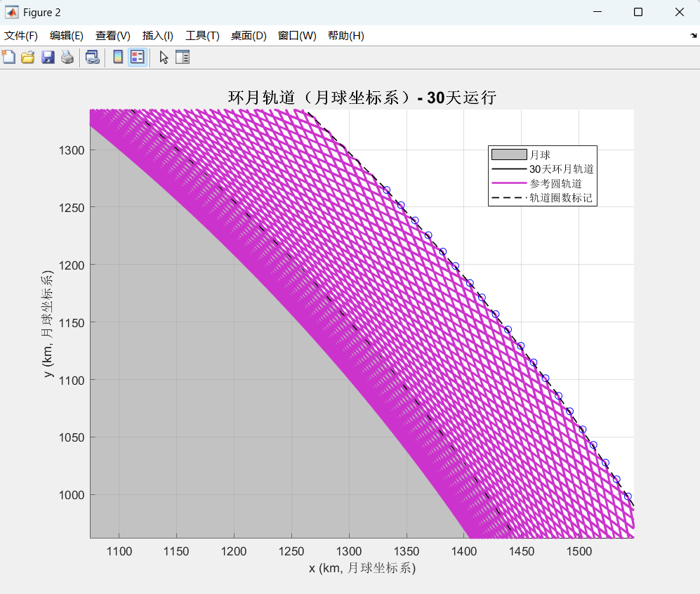The height and width of the screenshot is (594, 700).
Task: Click the x-axis tick label 1250
Action: tap(291, 551)
